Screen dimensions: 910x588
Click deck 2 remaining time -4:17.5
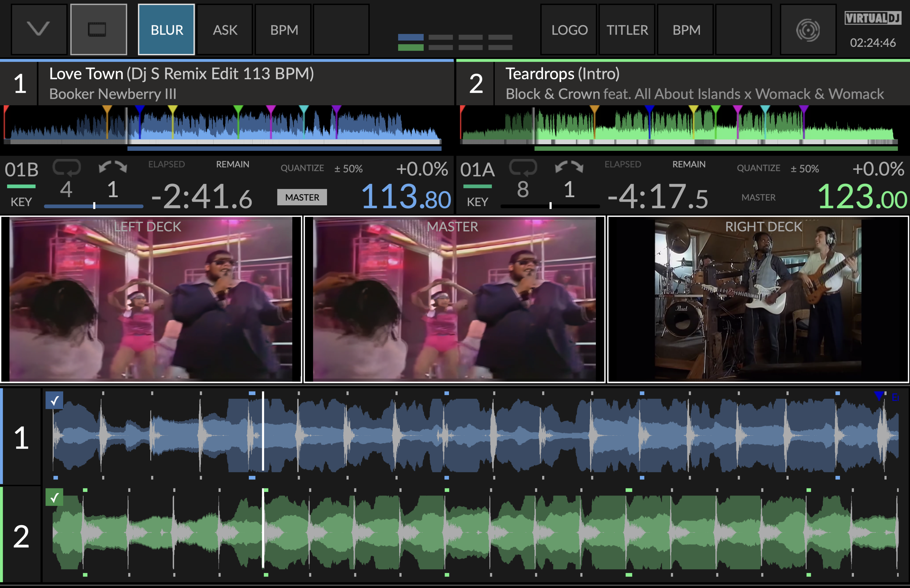click(658, 197)
